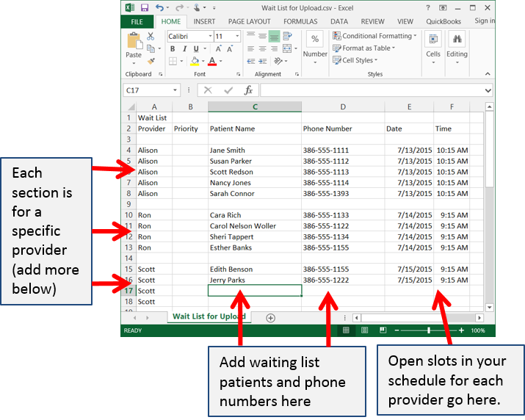Screen dimensions: 525x420
Task: Toggle Bold formatting
Action: click(x=173, y=49)
